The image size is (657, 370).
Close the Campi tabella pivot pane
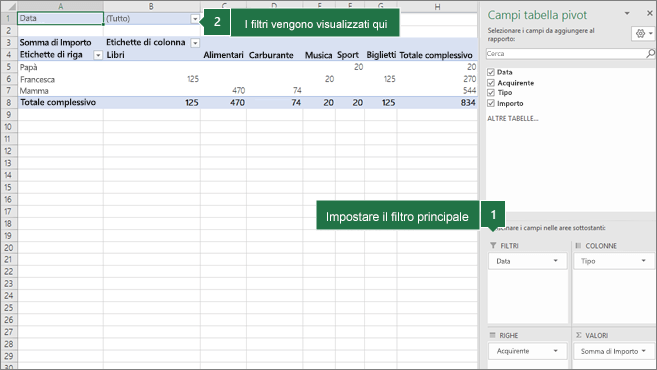[649, 13]
